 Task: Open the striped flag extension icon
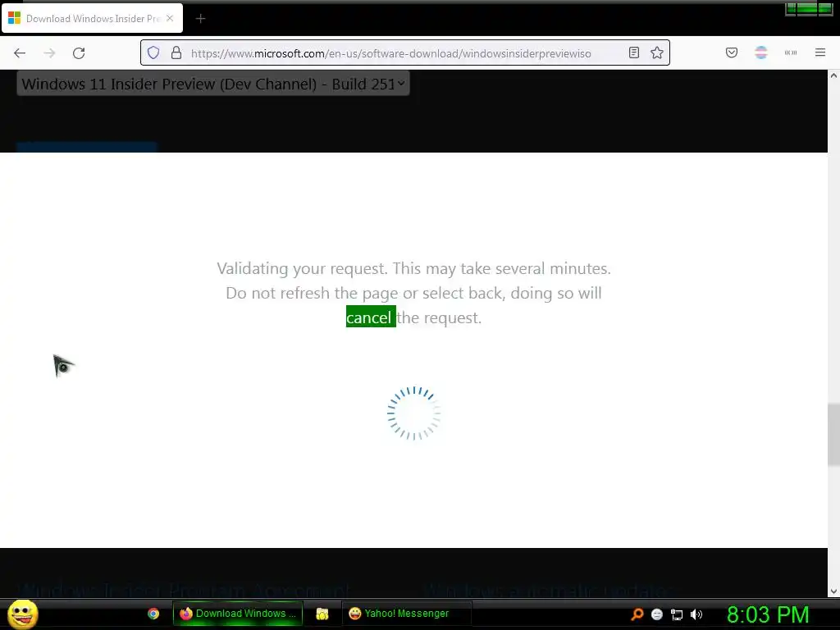click(761, 52)
